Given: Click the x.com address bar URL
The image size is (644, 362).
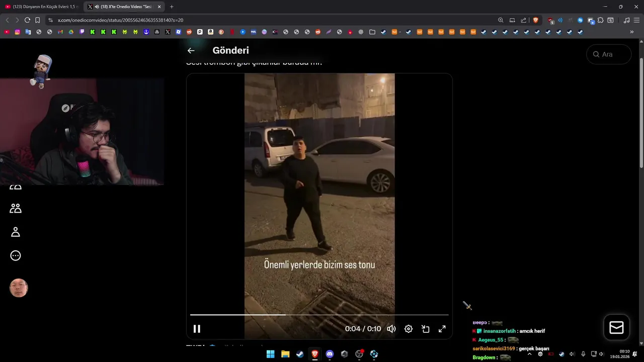Looking at the screenshot, I should click(120, 20).
